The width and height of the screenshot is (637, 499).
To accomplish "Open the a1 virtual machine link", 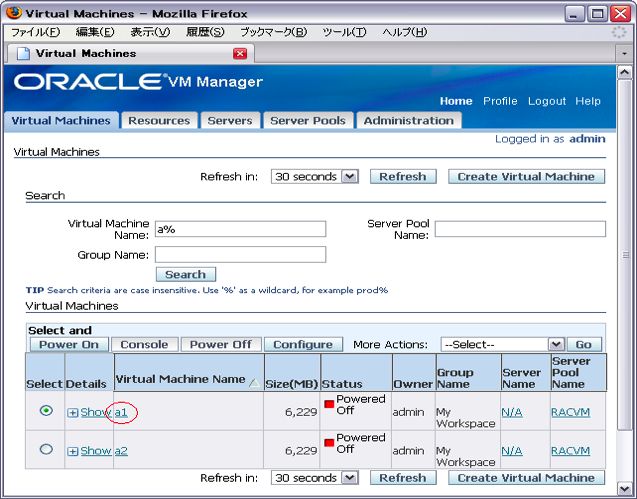I will click(x=121, y=412).
